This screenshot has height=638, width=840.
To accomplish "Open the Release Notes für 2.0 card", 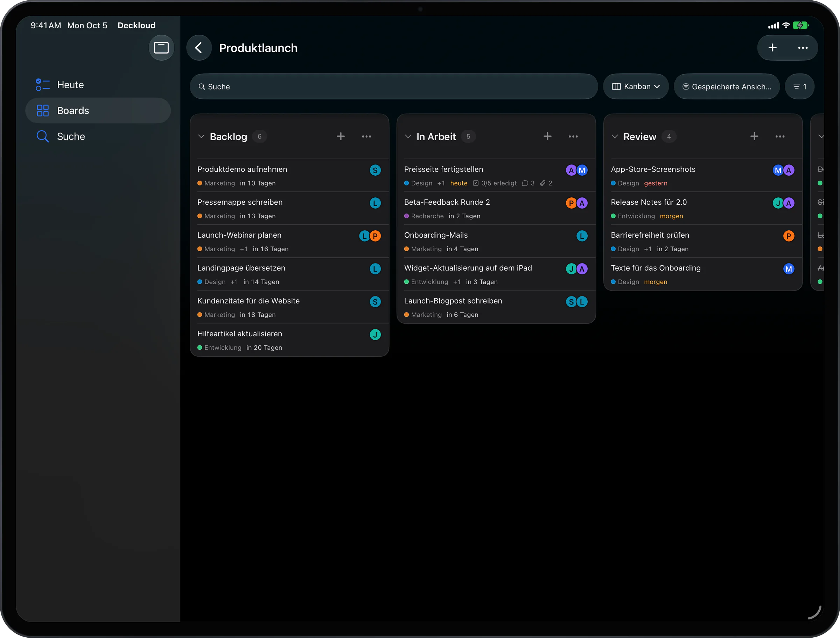I will coord(703,209).
